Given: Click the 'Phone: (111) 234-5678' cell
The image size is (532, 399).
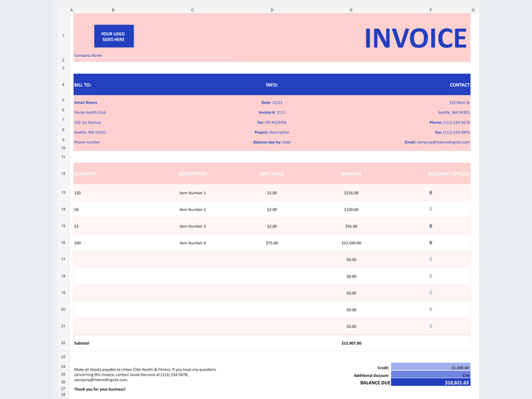Looking at the screenshot, I should [450, 122].
